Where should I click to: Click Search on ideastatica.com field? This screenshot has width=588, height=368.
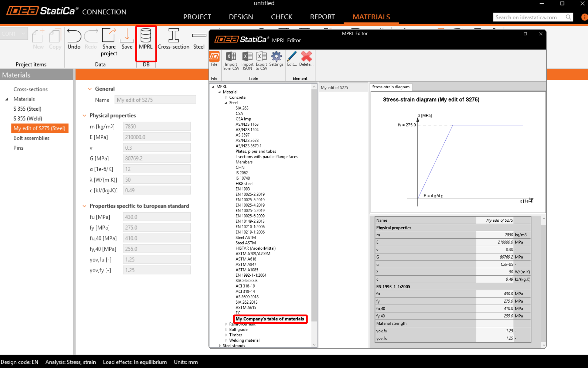coord(529,17)
